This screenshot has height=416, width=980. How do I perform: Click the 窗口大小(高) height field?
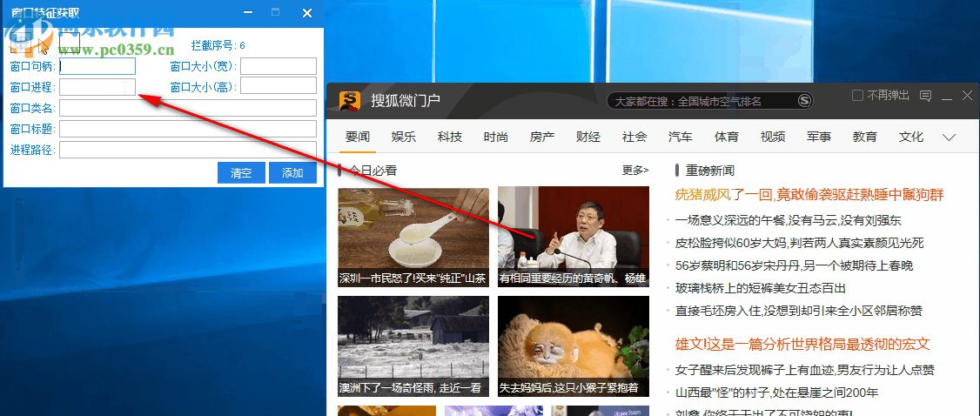pyautogui.click(x=279, y=85)
